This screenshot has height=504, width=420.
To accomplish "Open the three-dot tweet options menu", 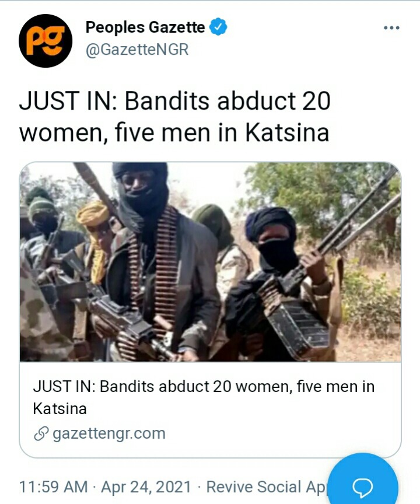I will tap(392, 28).
